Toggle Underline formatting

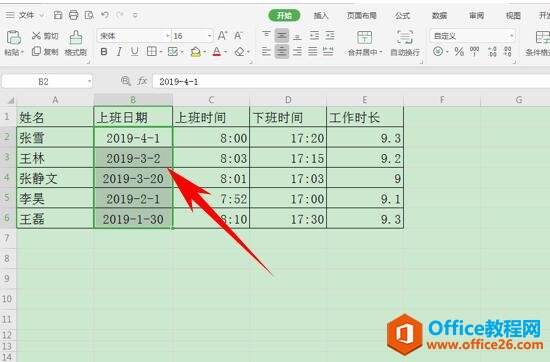pyautogui.click(x=134, y=52)
